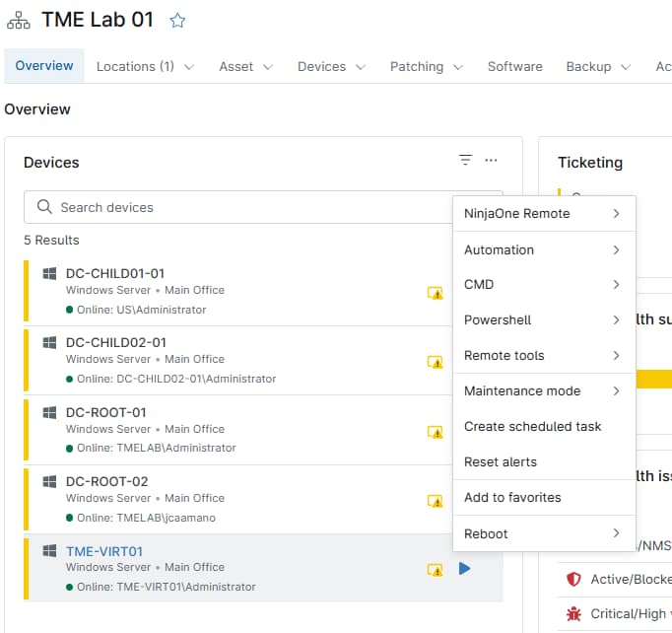Viewport: 672px width, 633px height.
Task: Click the Windows icon next to DC-CHILD02-01
Action: [49, 343]
